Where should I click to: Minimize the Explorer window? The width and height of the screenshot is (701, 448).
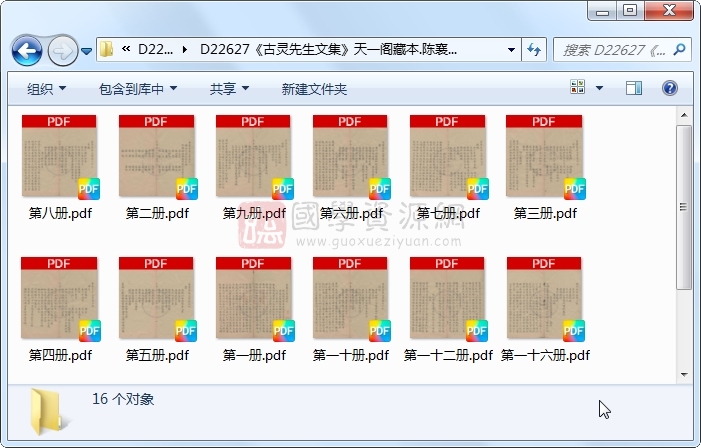[602, 11]
